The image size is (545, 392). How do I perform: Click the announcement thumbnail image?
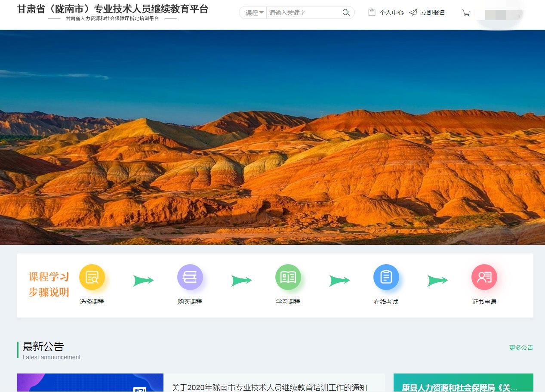(90, 383)
